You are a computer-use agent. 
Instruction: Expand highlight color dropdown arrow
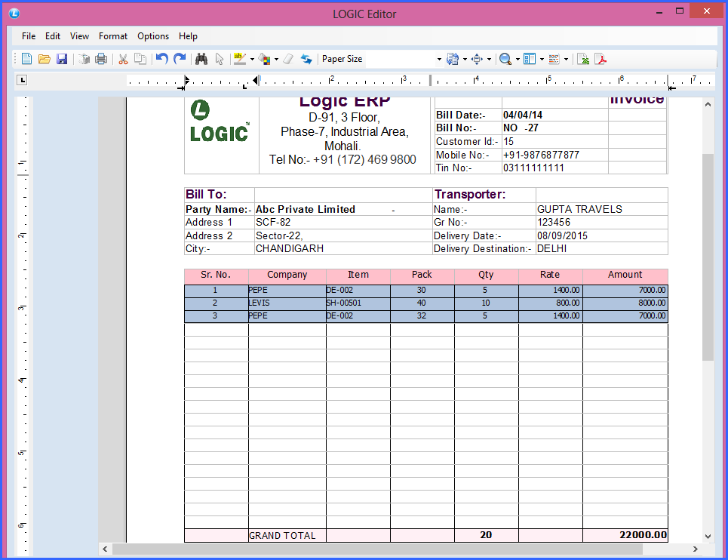pos(252,60)
